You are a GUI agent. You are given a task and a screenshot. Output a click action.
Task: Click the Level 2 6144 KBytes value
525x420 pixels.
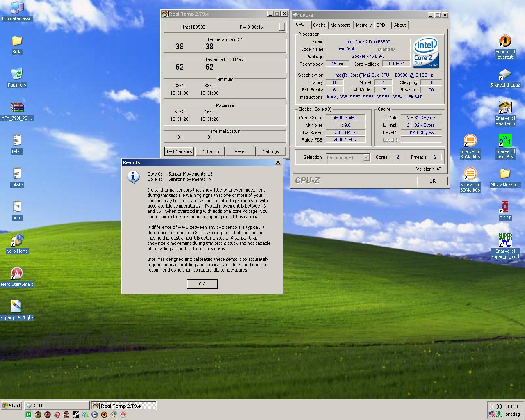point(421,132)
